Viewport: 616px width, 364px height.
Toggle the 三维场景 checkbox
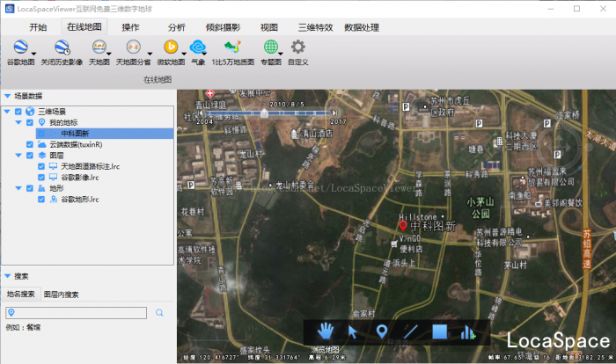click(x=18, y=112)
